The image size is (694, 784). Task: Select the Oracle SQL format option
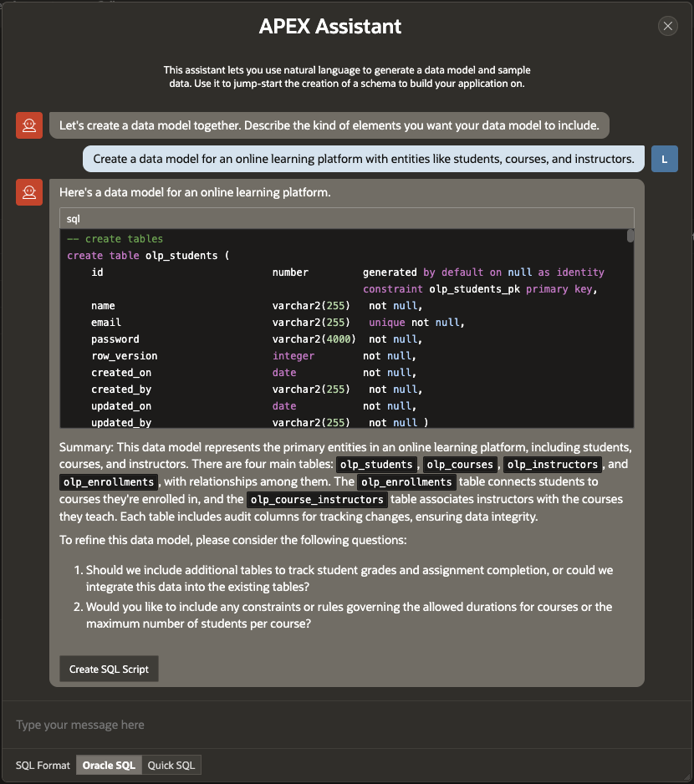pos(108,765)
